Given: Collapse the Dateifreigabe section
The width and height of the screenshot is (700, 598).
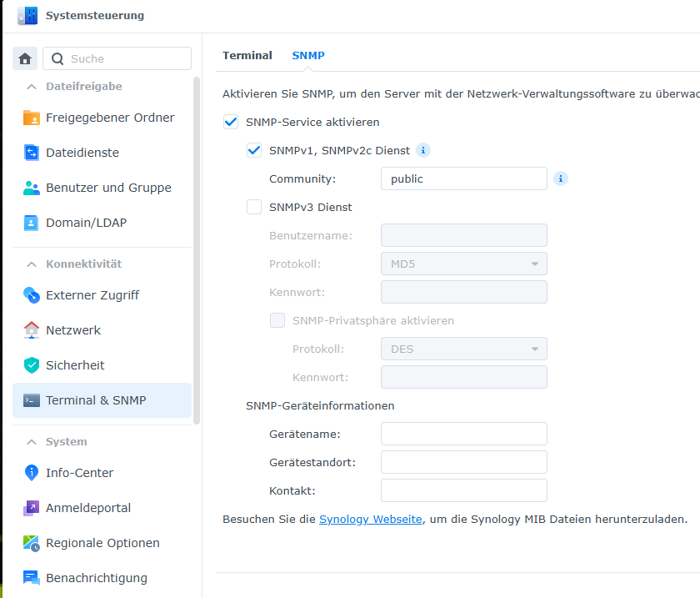Looking at the screenshot, I should [32, 87].
